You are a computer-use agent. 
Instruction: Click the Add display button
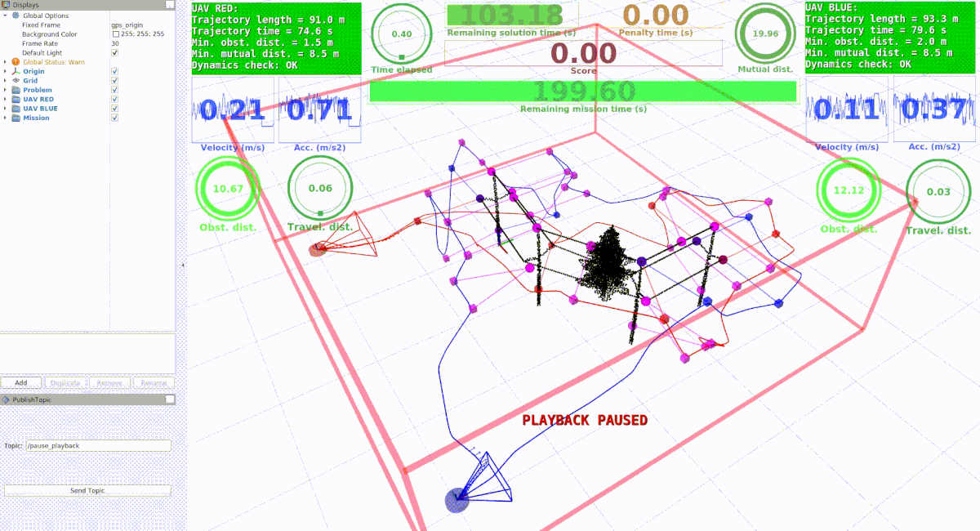tap(21, 382)
